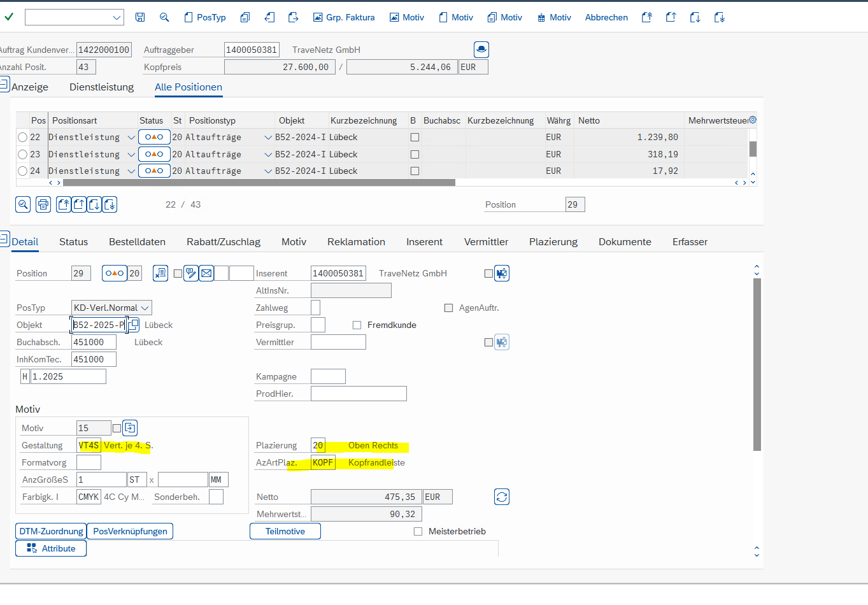Open the command field dropdown
868x605 pixels.
117,17
